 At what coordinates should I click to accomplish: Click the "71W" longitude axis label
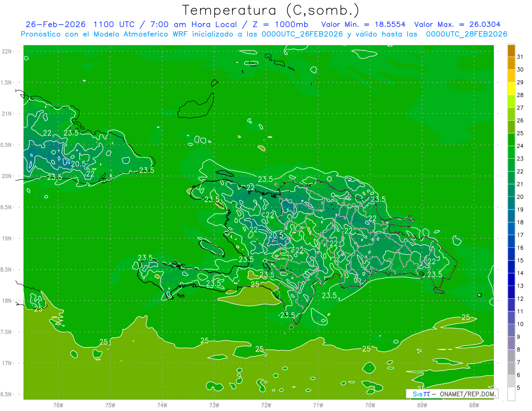click(x=318, y=405)
